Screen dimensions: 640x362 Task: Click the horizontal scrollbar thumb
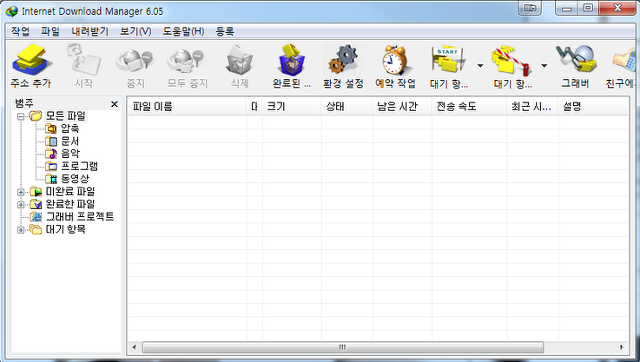(343, 347)
